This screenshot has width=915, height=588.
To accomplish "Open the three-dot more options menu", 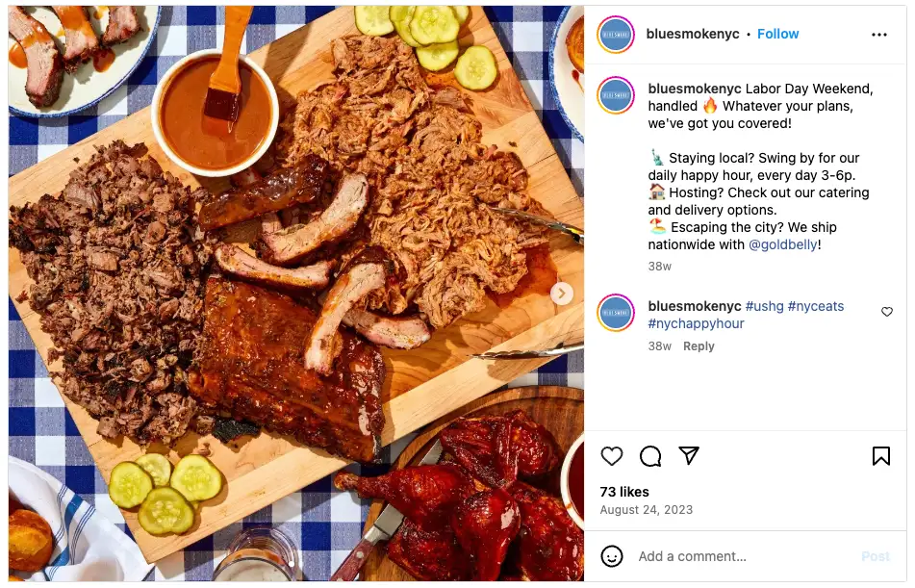I will [879, 35].
